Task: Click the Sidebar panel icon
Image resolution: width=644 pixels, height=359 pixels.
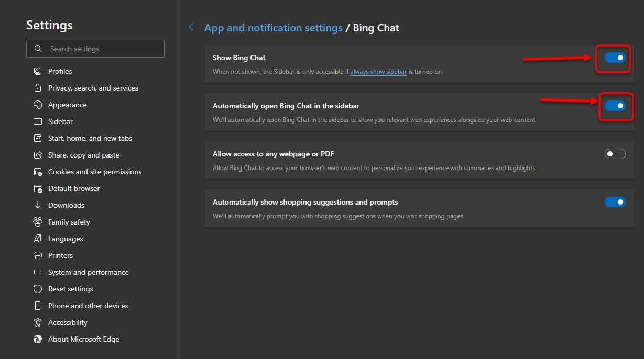Action: tap(37, 121)
